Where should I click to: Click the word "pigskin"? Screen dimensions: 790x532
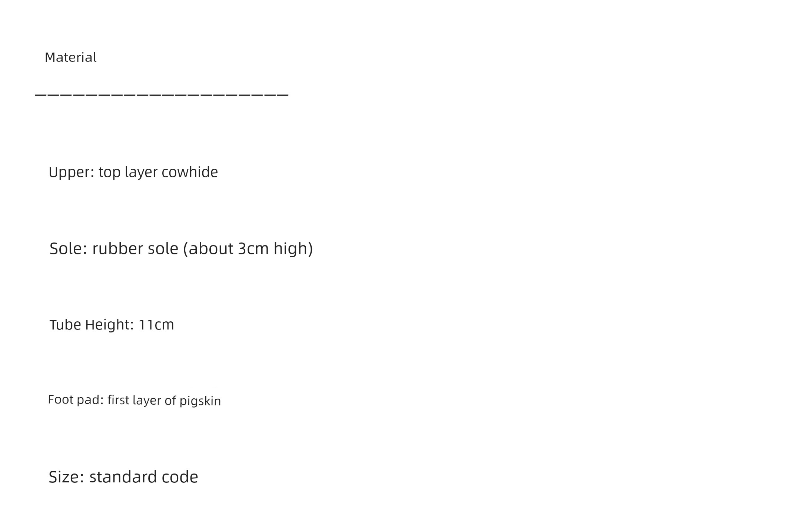click(200, 401)
